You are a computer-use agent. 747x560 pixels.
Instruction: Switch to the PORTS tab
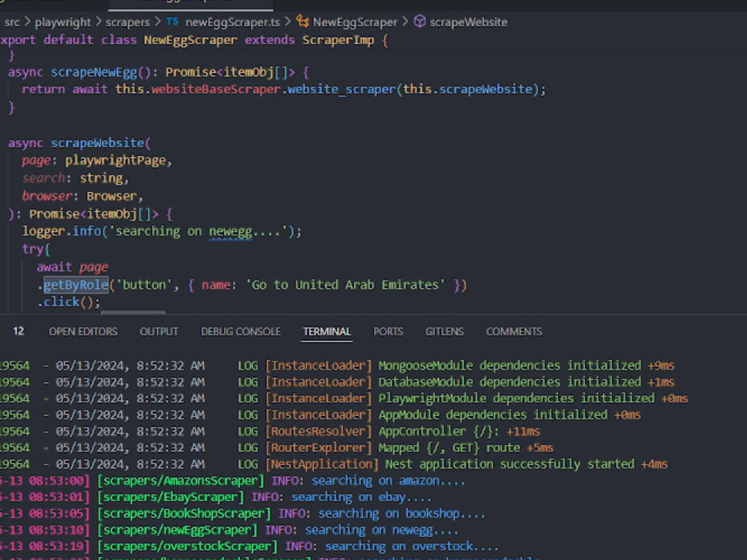pos(388,332)
